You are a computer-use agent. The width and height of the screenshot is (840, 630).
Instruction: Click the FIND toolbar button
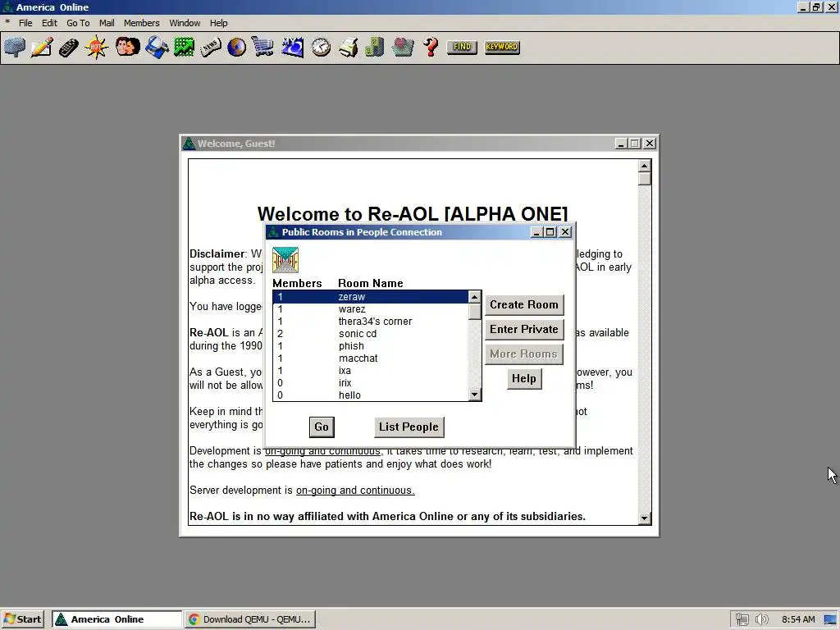tap(462, 47)
